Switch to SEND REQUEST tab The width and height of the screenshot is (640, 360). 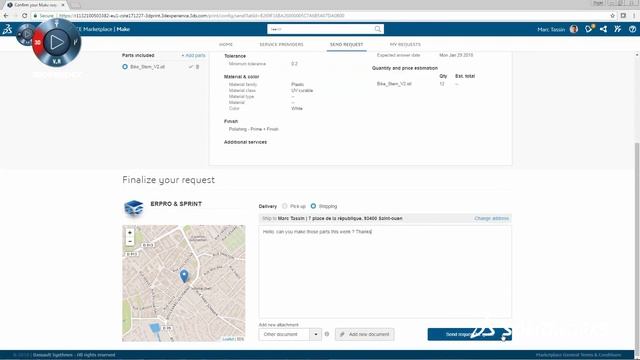pyautogui.click(x=346, y=44)
